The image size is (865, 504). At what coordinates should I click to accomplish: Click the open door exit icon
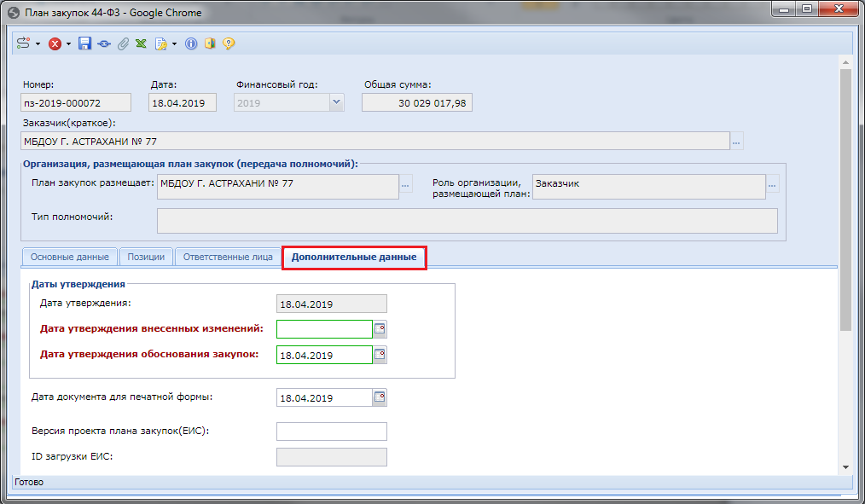pos(210,43)
